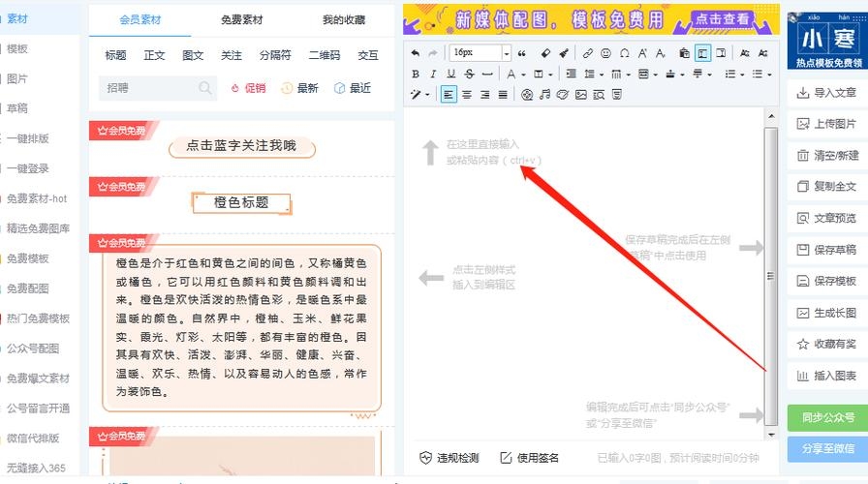Screen dimensions: 868x484
Task: Click the 违规检测 link
Action: click(x=449, y=458)
